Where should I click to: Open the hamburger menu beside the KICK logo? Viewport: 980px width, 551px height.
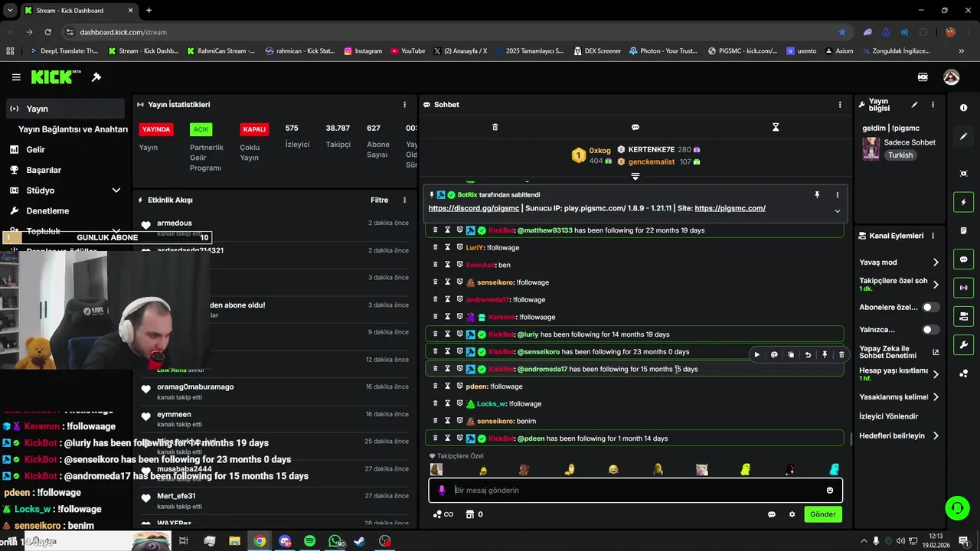[x=16, y=77]
